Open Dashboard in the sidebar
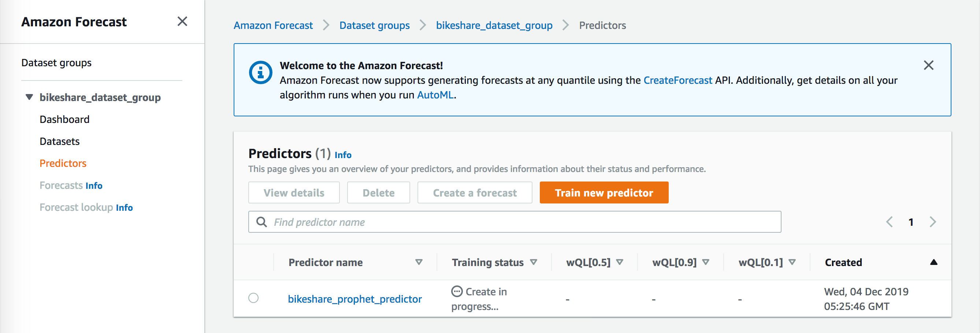Viewport: 980px width, 333px height. point(64,119)
